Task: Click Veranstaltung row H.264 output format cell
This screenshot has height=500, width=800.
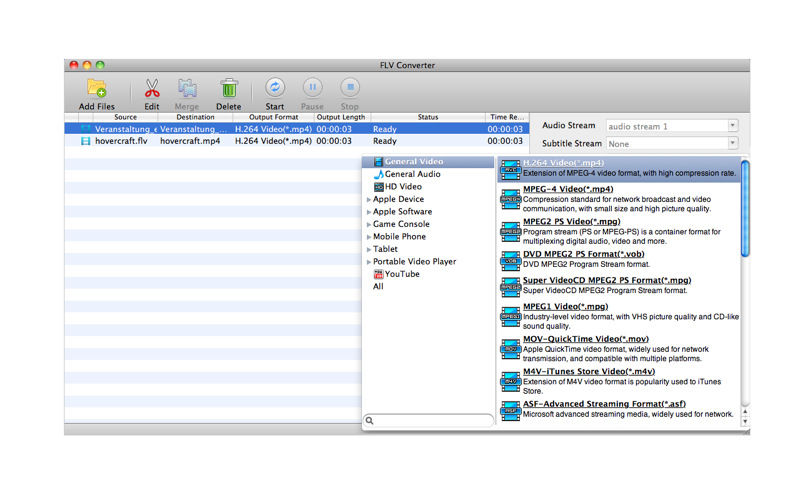Action: [273, 129]
